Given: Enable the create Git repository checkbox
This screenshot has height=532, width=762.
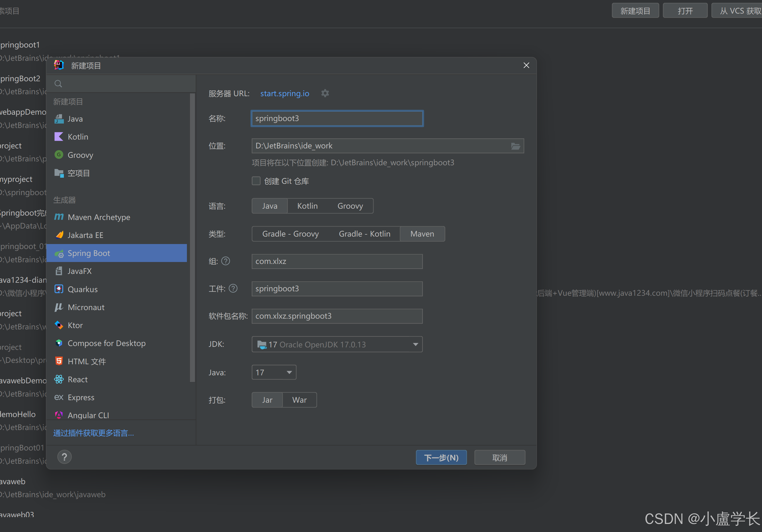Looking at the screenshot, I should (256, 181).
